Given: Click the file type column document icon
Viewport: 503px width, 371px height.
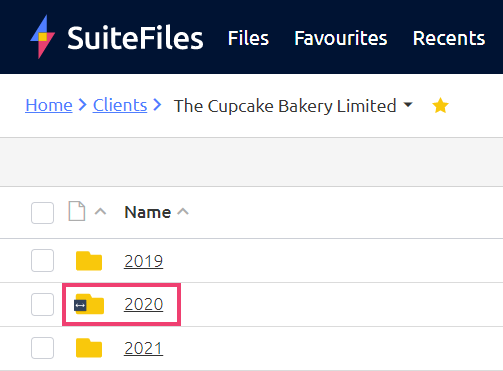Looking at the screenshot, I should (x=77, y=211).
